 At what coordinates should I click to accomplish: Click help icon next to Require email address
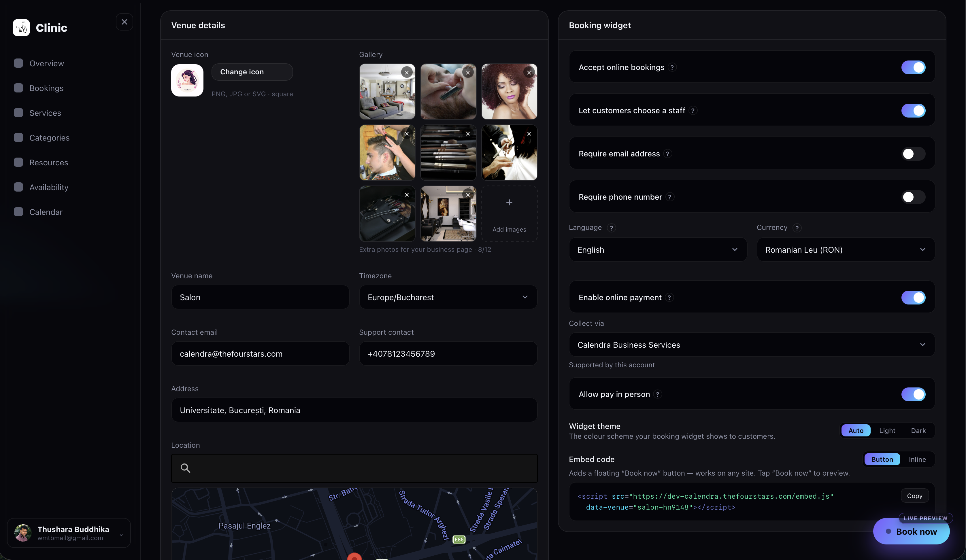[667, 154]
